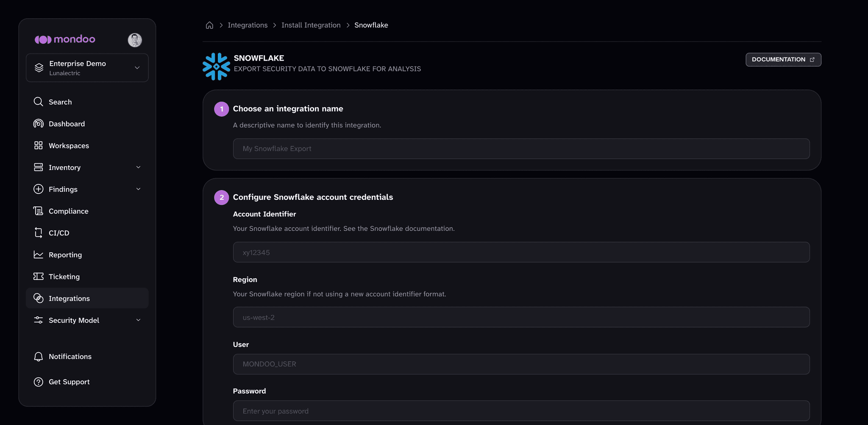868x425 pixels.
Task: Focus the Account Identifier field
Action: point(521,252)
